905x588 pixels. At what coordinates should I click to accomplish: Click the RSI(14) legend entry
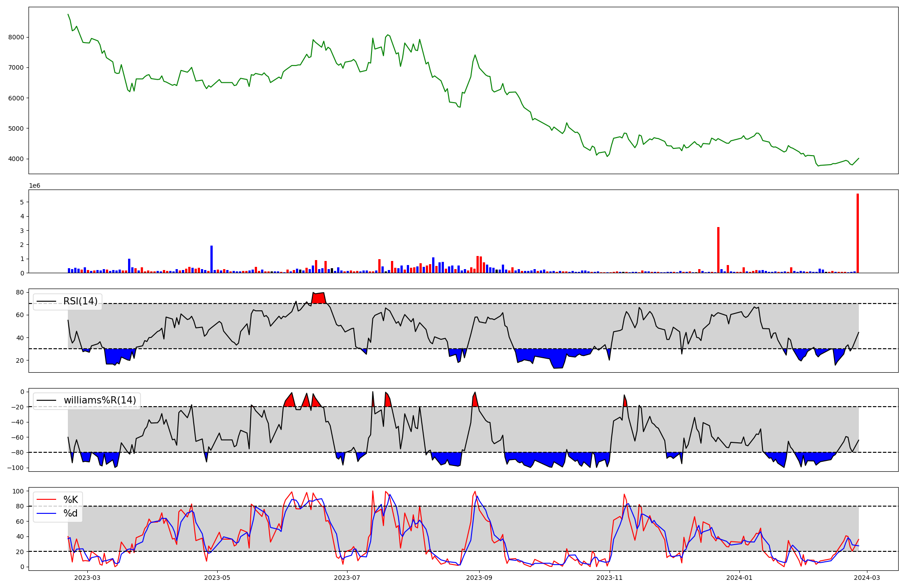click(x=80, y=301)
